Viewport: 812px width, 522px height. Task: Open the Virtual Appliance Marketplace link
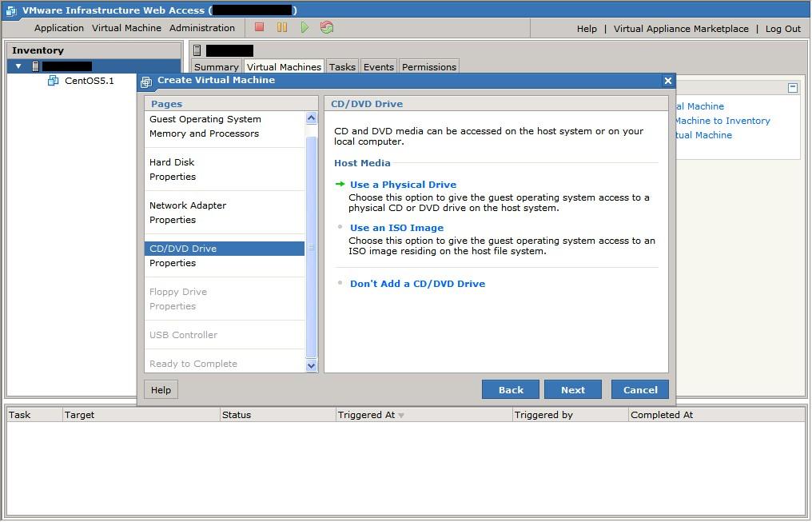(x=681, y=29)
